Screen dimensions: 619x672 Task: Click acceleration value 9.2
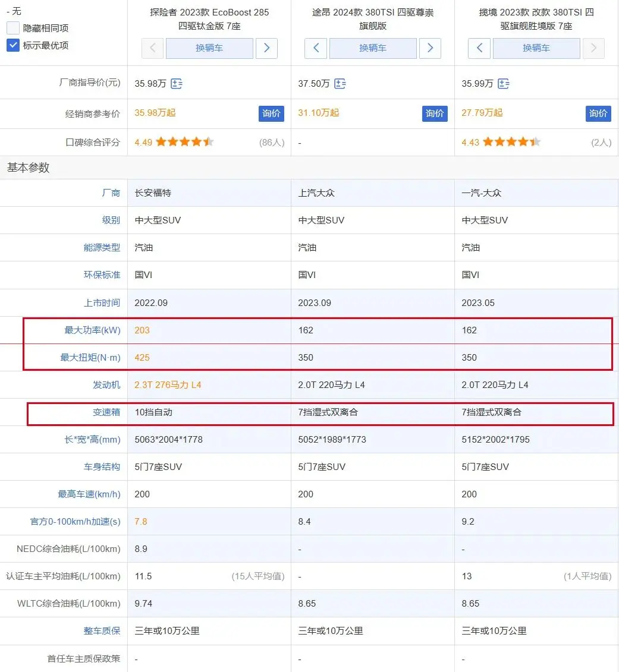pyautogui.click(x=468, y=522)
